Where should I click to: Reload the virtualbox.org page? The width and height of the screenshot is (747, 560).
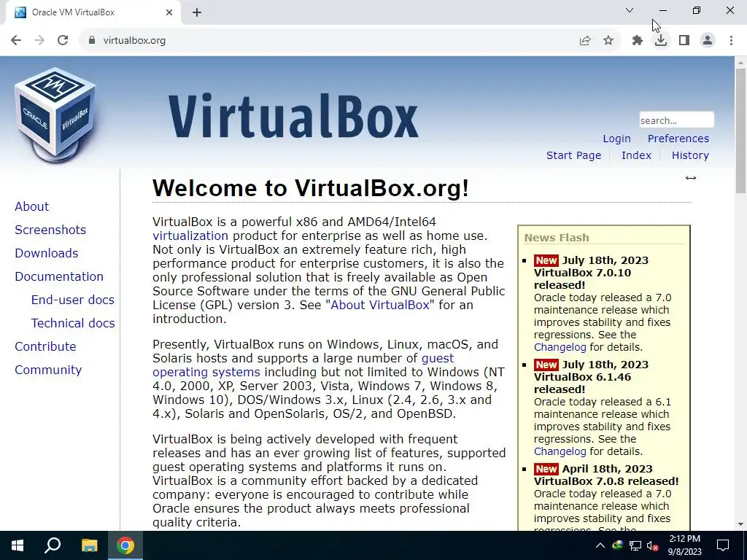click(x=63, y=41)
